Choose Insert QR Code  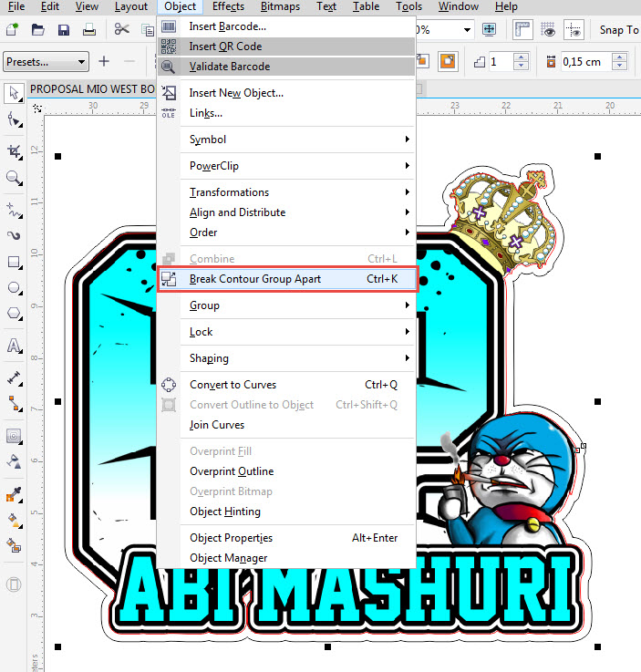point(287,47)
